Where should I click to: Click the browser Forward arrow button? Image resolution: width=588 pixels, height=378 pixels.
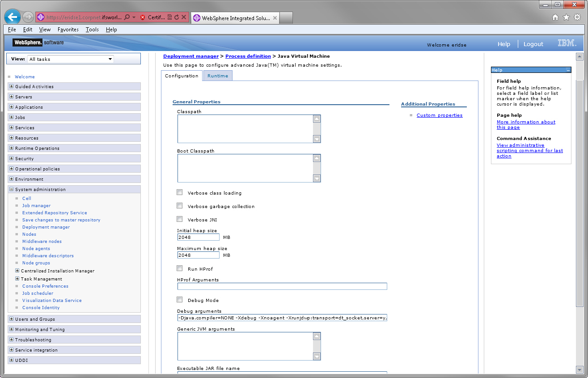28,17
